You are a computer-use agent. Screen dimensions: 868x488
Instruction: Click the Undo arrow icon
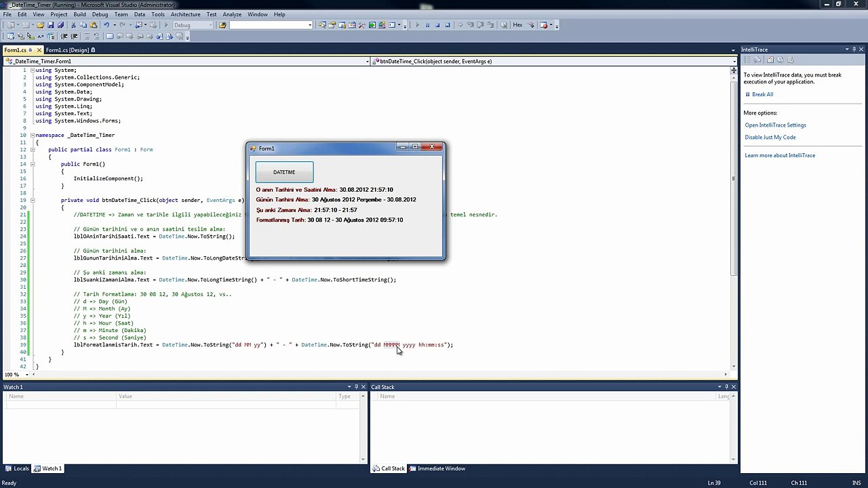(x=106, y=25)
